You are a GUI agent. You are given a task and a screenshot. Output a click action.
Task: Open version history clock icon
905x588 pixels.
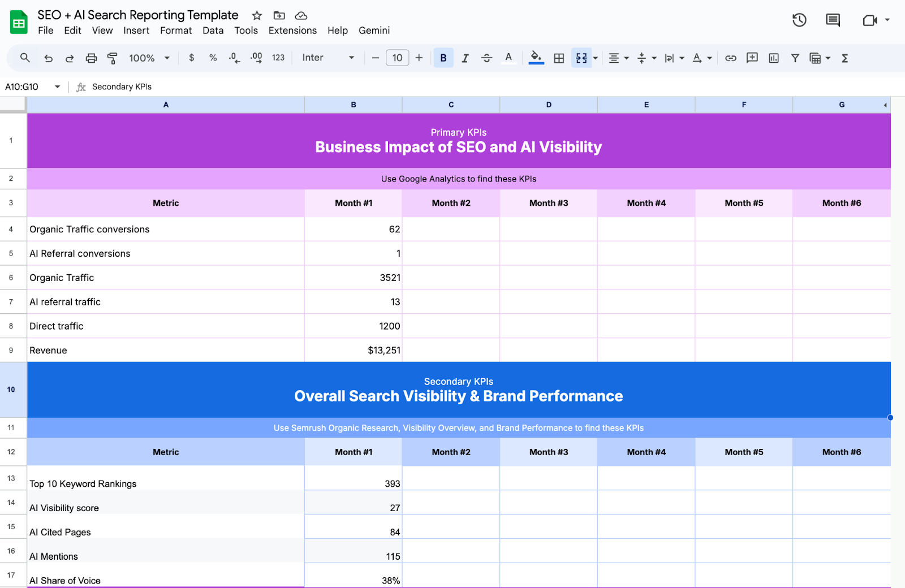tap(799, 20)
